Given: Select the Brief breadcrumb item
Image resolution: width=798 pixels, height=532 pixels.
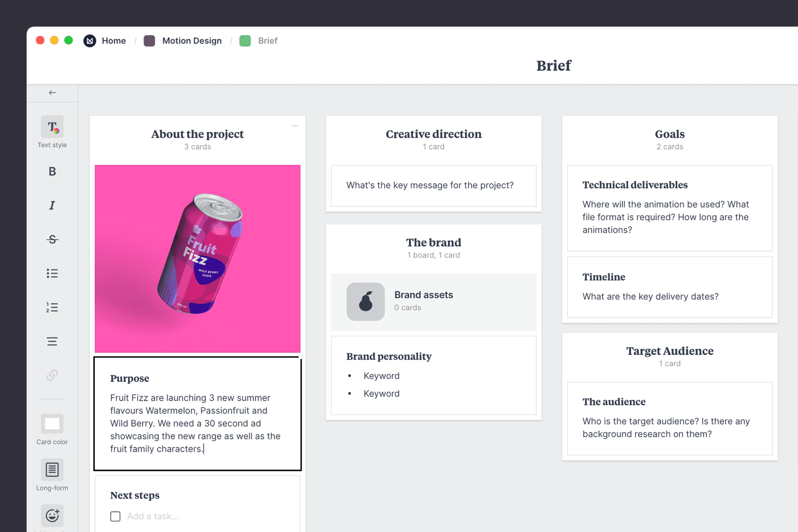Looking at the screenshot, I should [268, 40].
